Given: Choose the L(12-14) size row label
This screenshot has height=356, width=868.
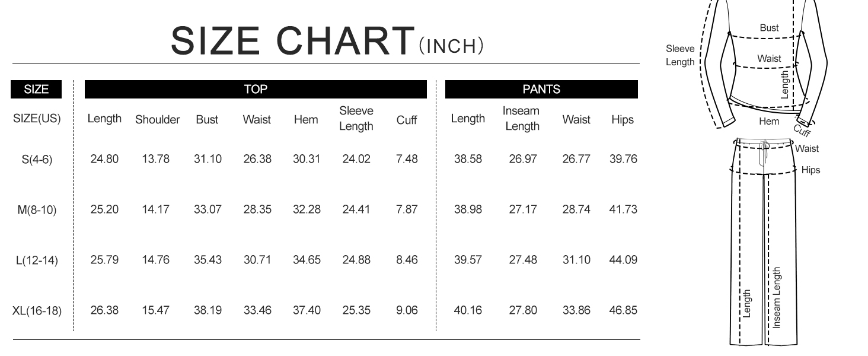Looking at the screenshot, I should click(x=37, y=260).
